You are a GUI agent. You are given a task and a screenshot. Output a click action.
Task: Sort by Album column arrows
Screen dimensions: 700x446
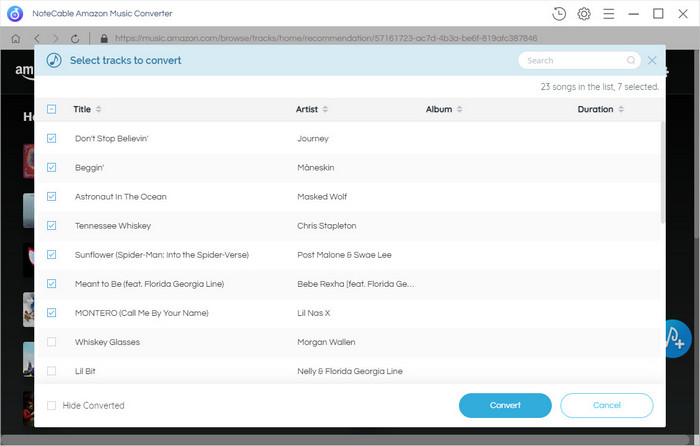pos(459,109)
